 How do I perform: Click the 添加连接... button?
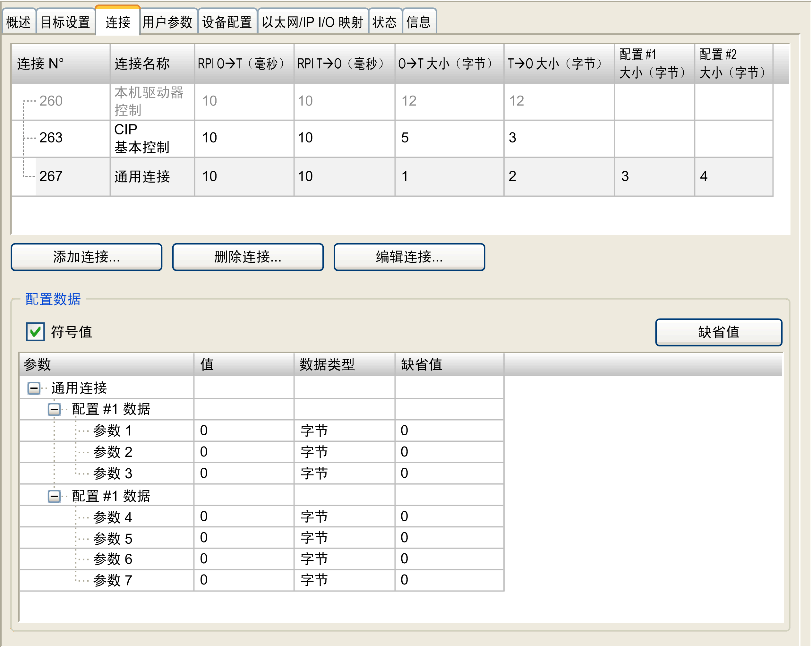click(86, 257)
